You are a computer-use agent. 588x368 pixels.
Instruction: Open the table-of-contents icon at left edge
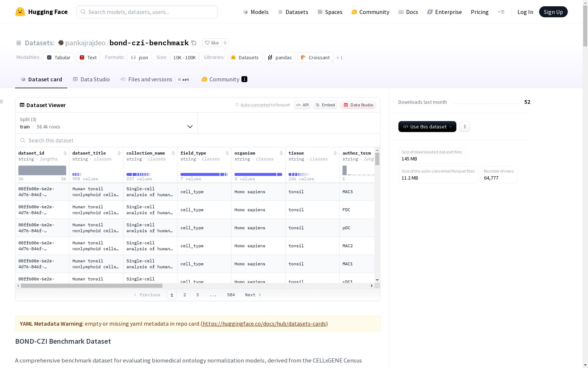coord(1,102)
